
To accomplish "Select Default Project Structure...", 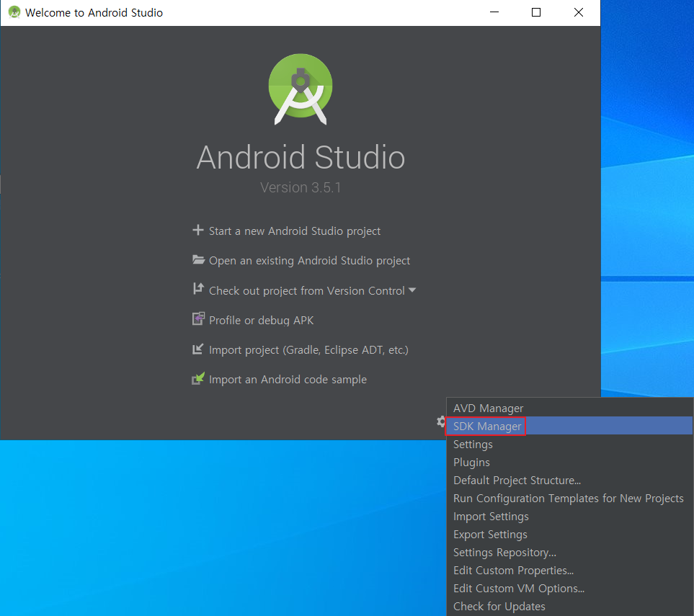I will coord(569,481).
